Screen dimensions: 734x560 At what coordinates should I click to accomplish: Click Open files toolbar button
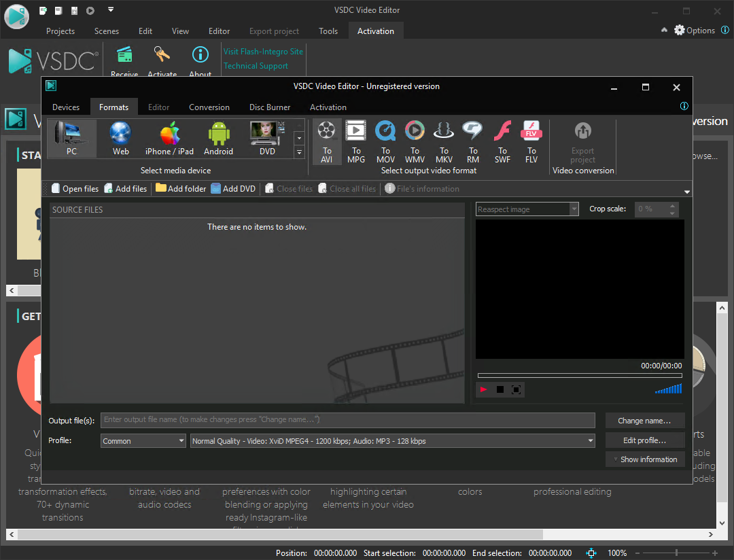pos(75,189)
